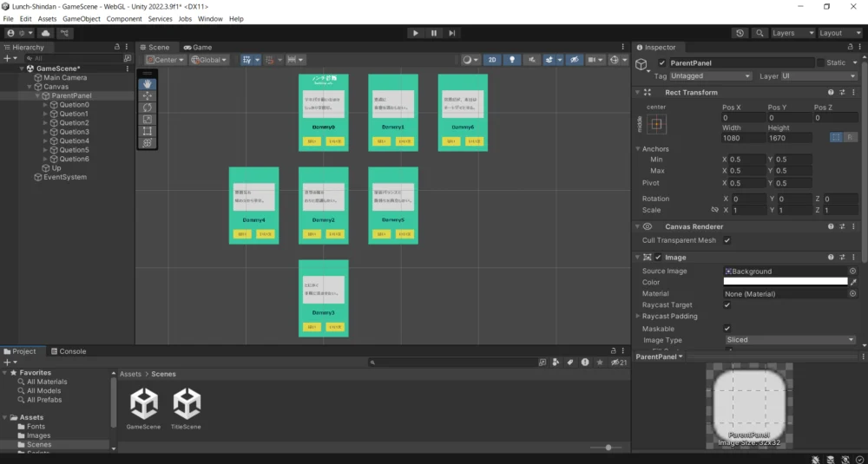Select the Hand (View) tool
The height and width of the screenshot is (464, 868).
147,84
